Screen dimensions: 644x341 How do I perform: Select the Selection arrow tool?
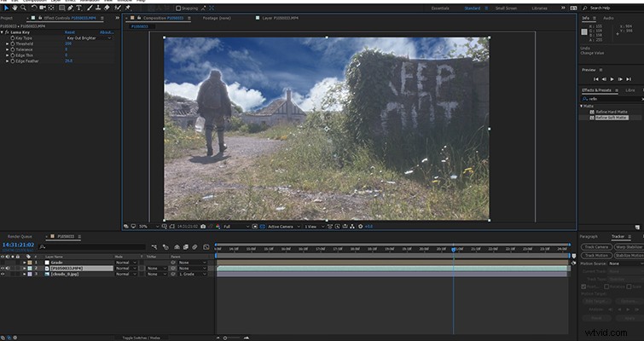[6, 8]
